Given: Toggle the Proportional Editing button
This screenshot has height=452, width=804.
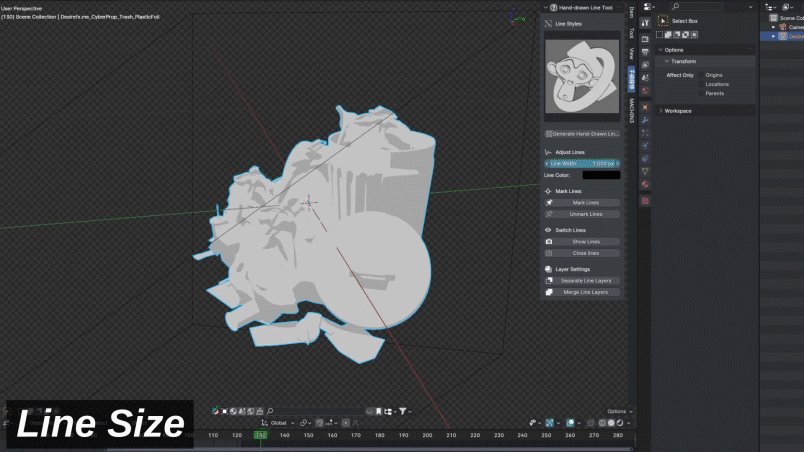Looking at the screenshot, I should point(346,423).
